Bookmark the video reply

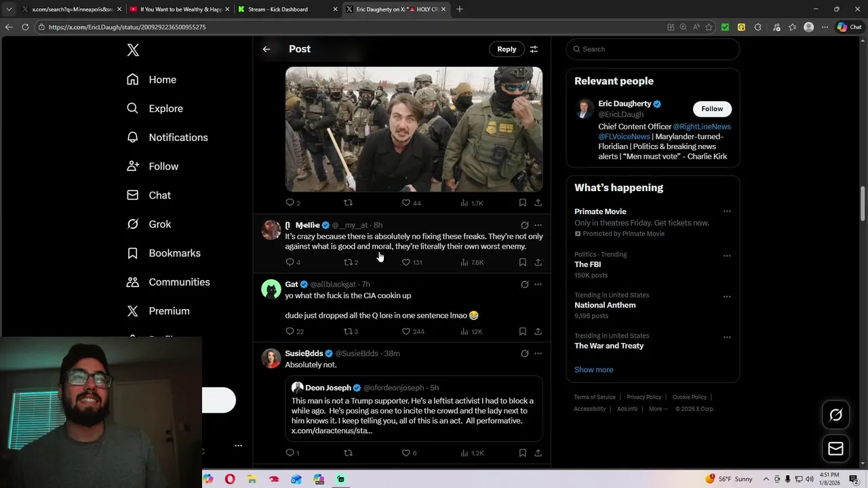pos(522,203)
